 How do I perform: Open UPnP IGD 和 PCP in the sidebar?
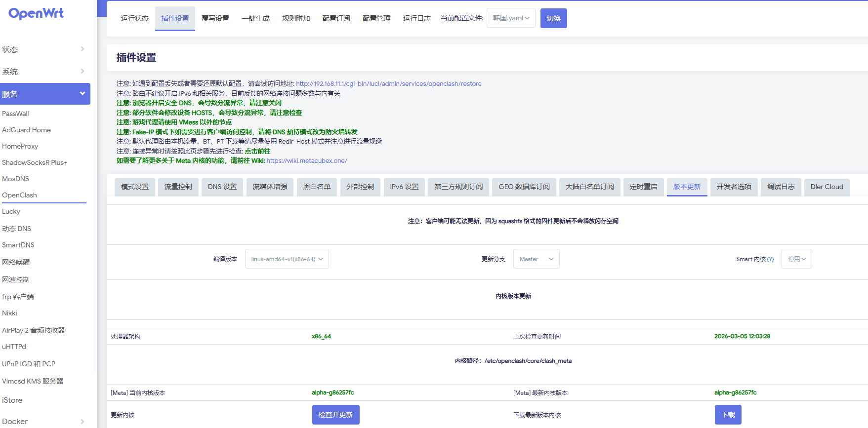coord(29,364)
